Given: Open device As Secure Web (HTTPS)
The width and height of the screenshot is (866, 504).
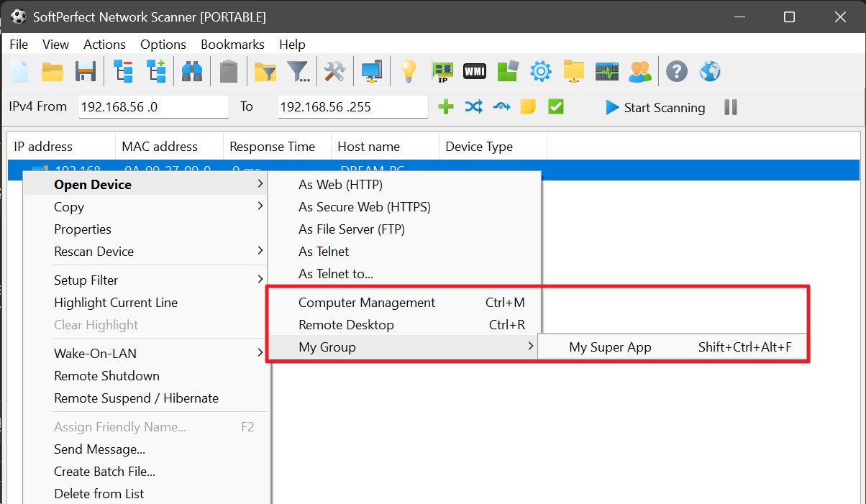Looking at the screenshot, I should 404,207.
